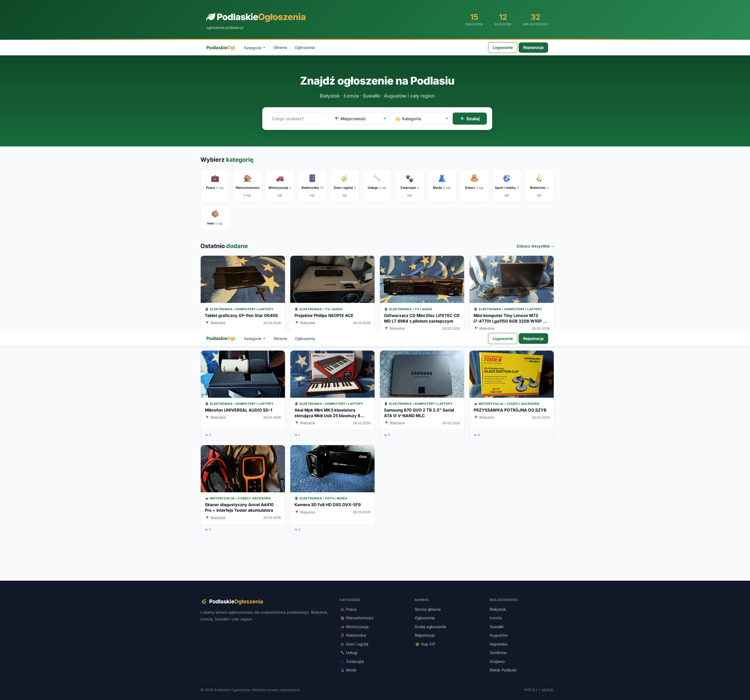The width and height of the screenshot is (750, 700).
Task: Follow the Zobacz wszystkie link
Action: (x=535, y=246)
